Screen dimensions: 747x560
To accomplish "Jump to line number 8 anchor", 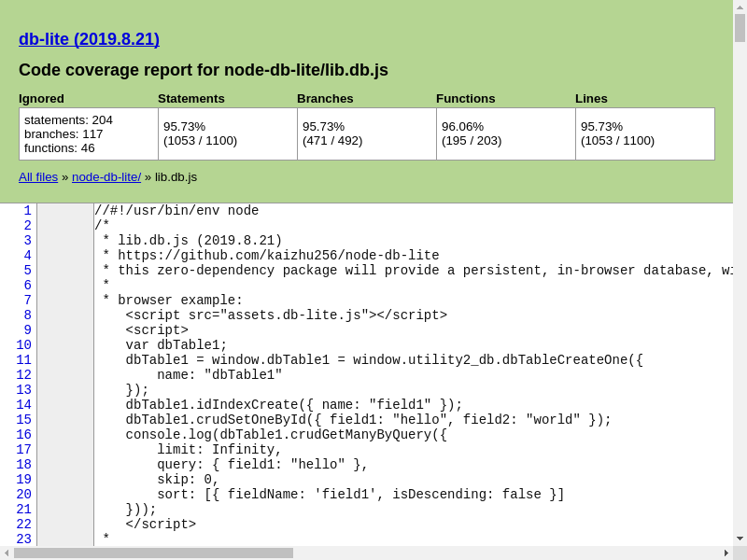I will [27, 315].
